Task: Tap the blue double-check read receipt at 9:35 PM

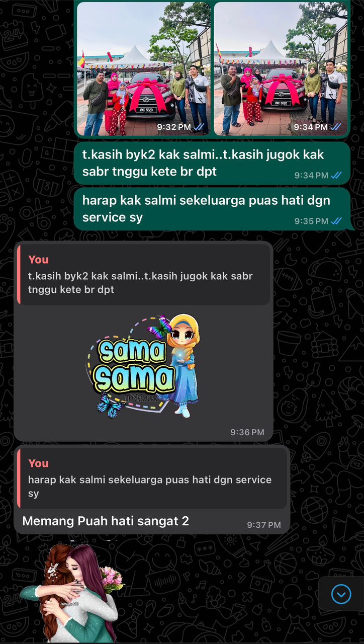Action: point(336,221)
